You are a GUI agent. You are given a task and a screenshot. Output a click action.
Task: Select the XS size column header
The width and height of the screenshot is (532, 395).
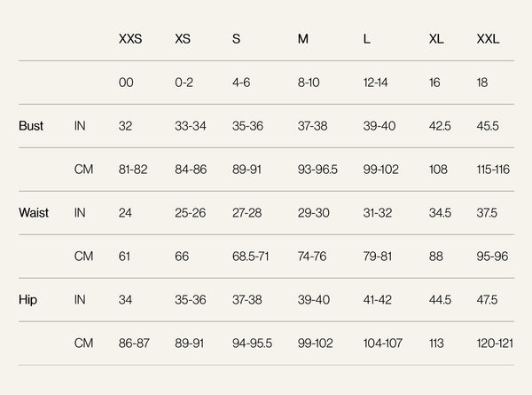coord(183,39)
